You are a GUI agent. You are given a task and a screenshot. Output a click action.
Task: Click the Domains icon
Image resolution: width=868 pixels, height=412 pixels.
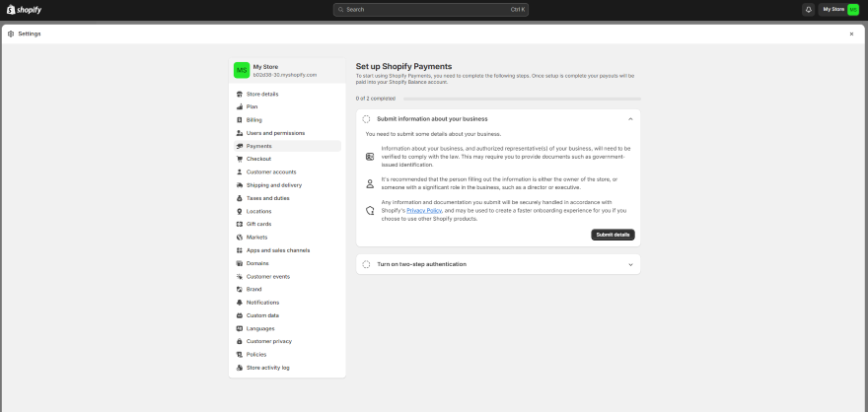[239, 263]
